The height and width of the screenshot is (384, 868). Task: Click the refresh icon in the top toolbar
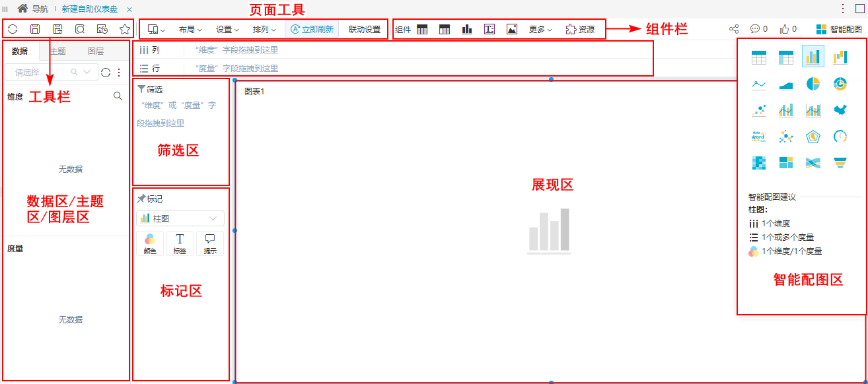13,29
